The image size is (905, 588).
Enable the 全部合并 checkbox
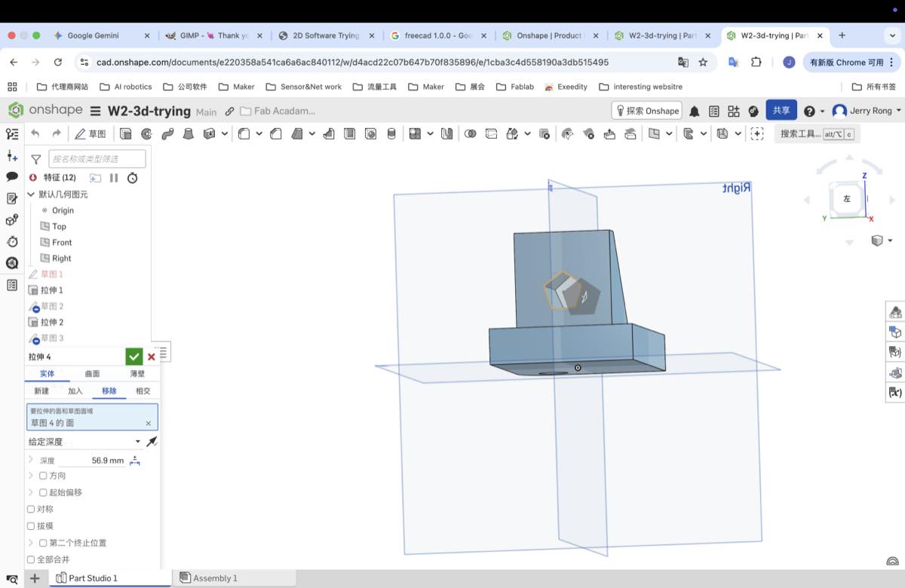tap(31, 559)
